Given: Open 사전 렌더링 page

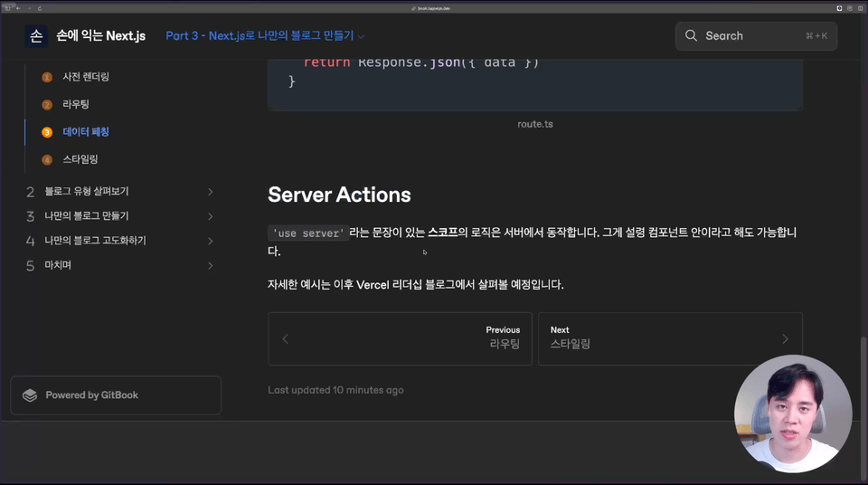Looking at the screenshot, I should 86,77.
